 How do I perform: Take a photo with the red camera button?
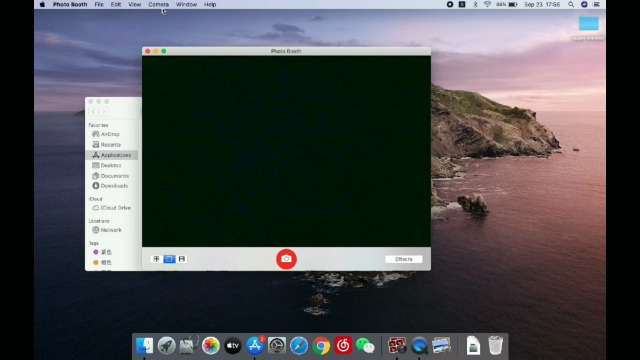286,259
